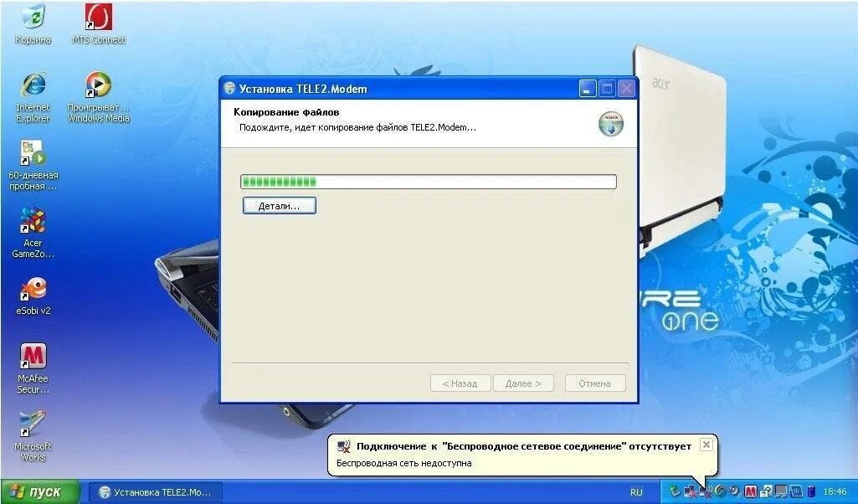Click the < Назад button
This screenshot has height=504, width=858.
pos(460,383)
